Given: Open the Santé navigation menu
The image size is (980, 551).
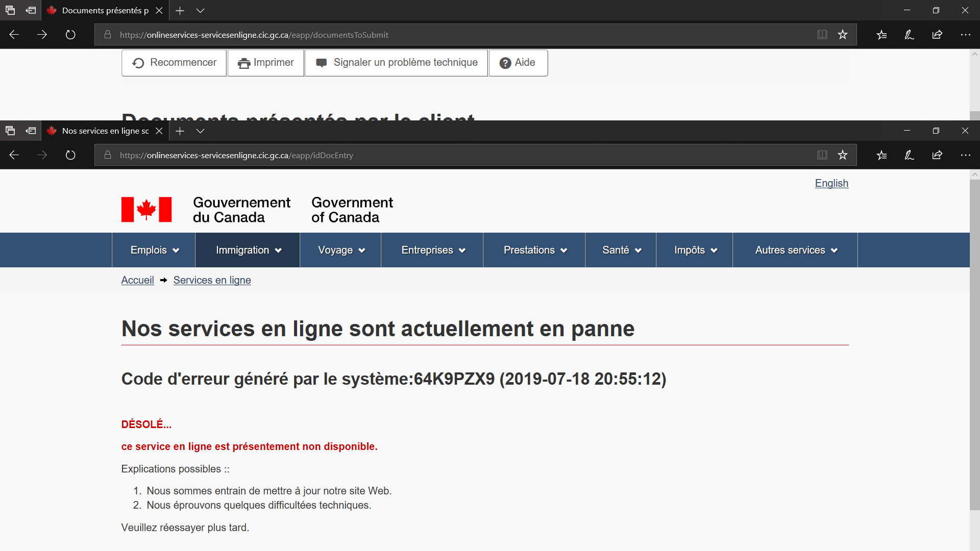Looking at the screenshot, I should 621,250.
